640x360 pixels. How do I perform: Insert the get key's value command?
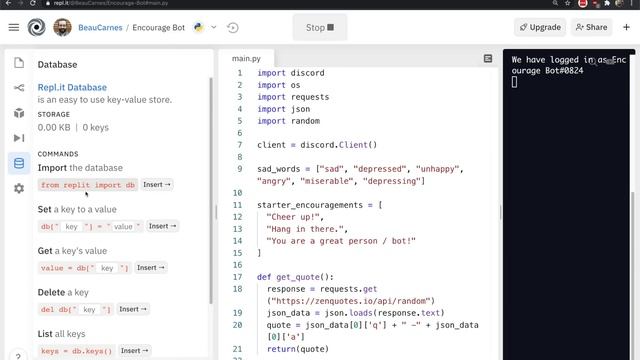[151, 268]
